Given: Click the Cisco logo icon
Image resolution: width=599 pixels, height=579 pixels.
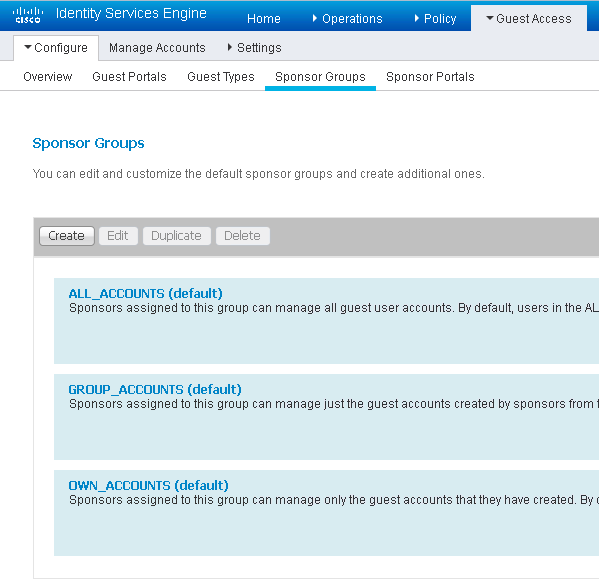Looking at the screenshot, I should (28, 15).
